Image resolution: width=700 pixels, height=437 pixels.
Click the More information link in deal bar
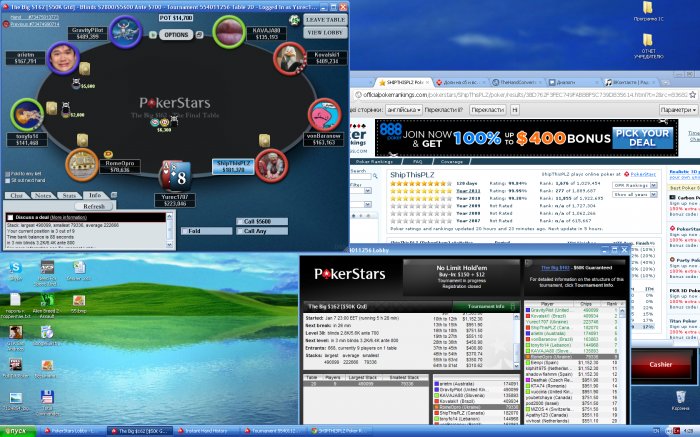coord(68,217)
